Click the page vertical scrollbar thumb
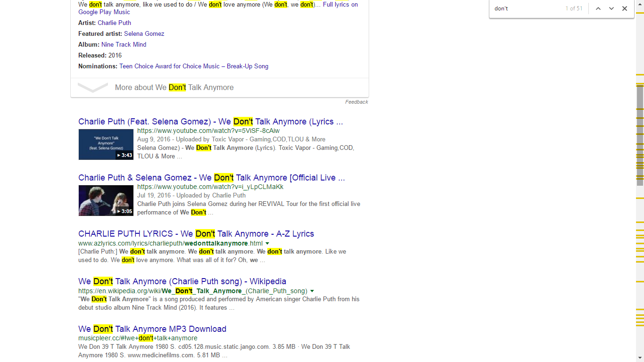 point(640,135)
